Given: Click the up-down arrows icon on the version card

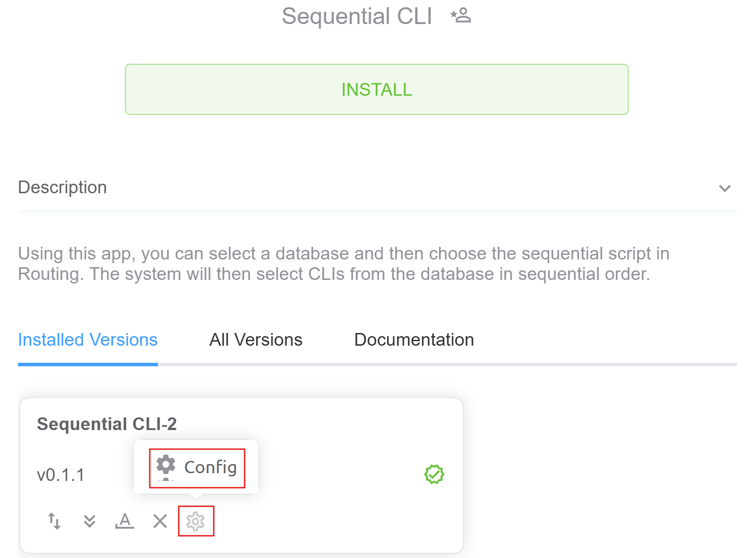Looking at the screenshot, I should [x=54, y=521].
